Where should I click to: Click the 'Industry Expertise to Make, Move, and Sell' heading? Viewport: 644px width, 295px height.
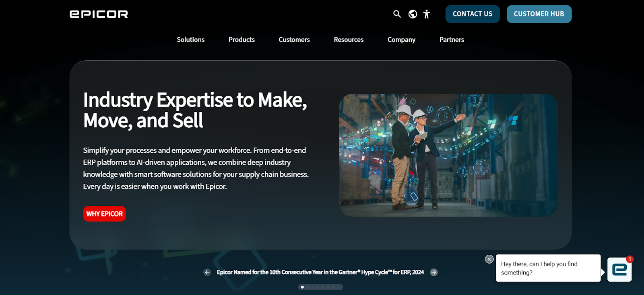pyautogui.click(x=195, y=110)
